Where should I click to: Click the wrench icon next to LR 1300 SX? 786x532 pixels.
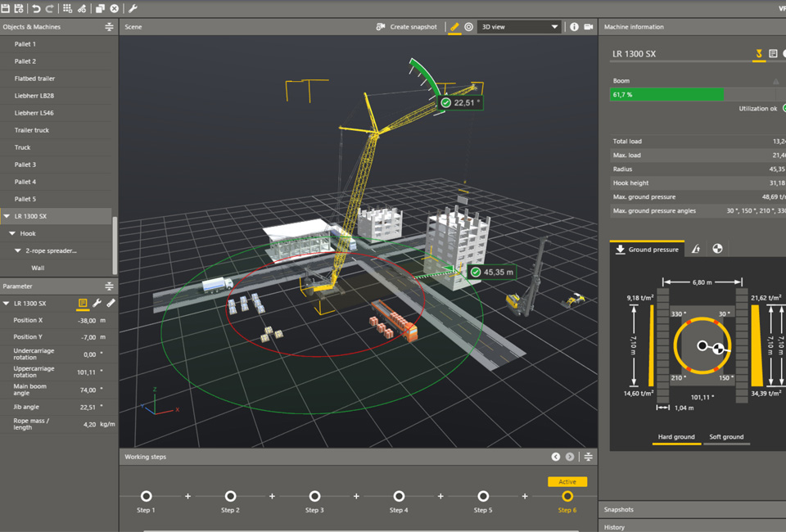point(97,304)
